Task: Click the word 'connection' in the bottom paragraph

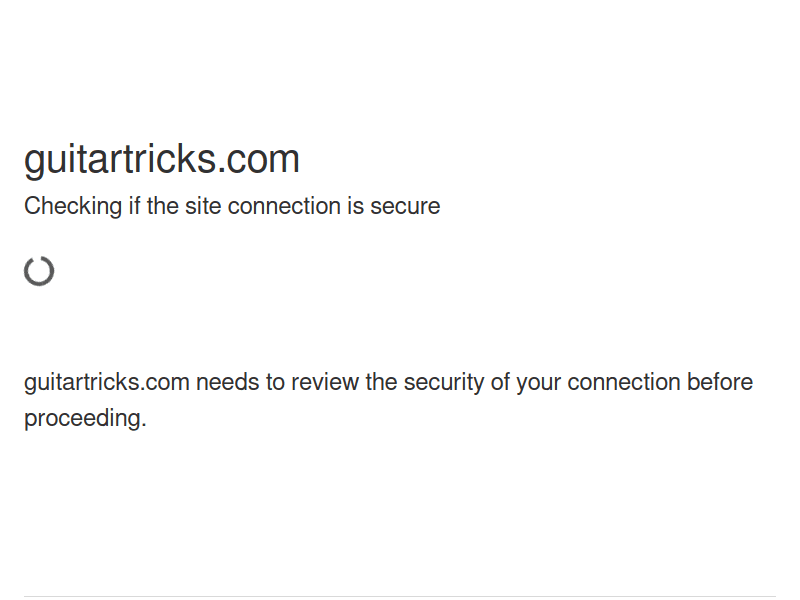Action: coord(623,382)
